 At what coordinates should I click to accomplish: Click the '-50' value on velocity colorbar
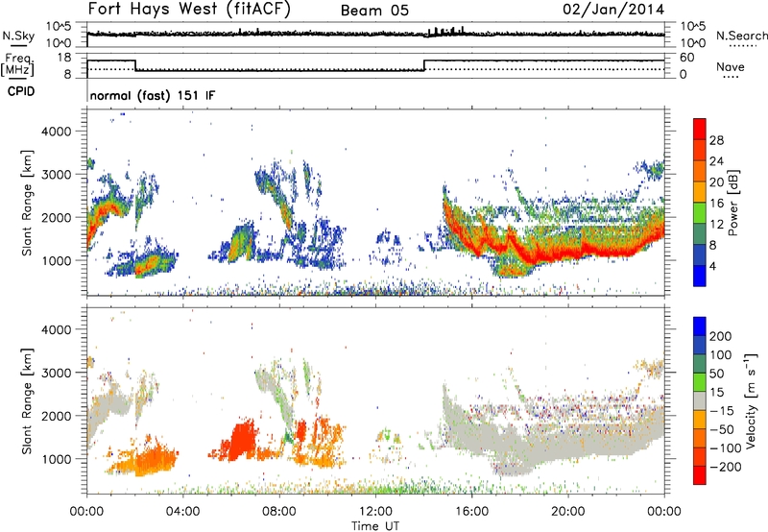[723, 429]
